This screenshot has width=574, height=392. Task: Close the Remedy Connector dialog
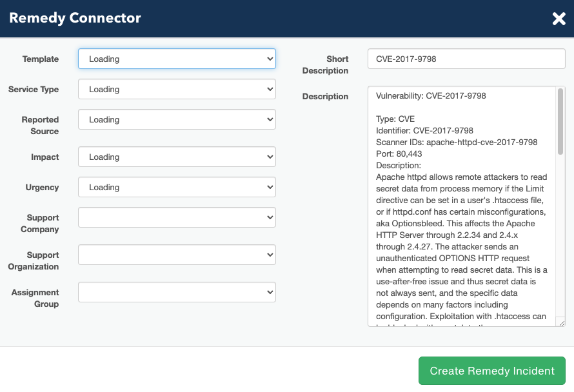click(559, 18)
